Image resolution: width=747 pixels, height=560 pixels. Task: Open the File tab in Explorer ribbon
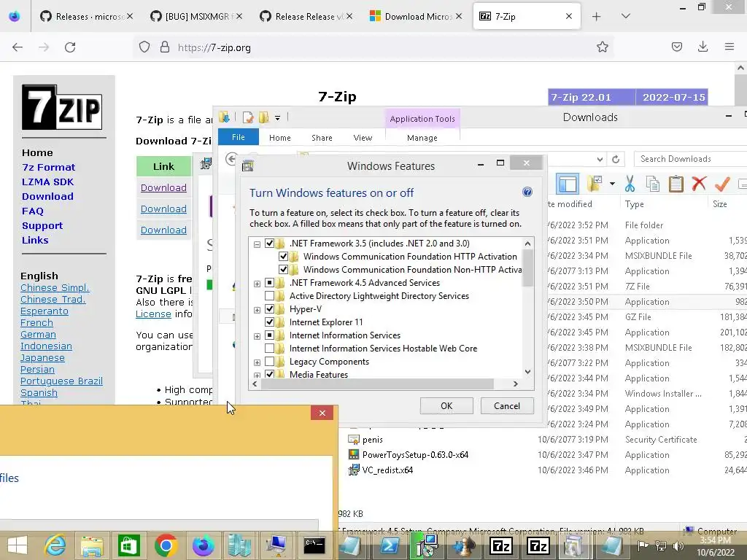[239, 137]
